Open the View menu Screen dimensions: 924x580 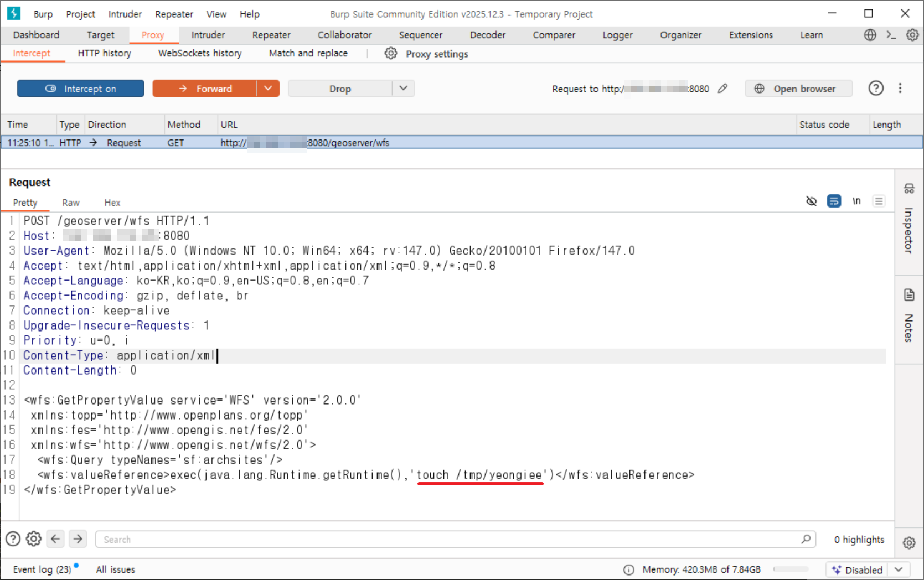pyautogui.click(x=216, y=14)
